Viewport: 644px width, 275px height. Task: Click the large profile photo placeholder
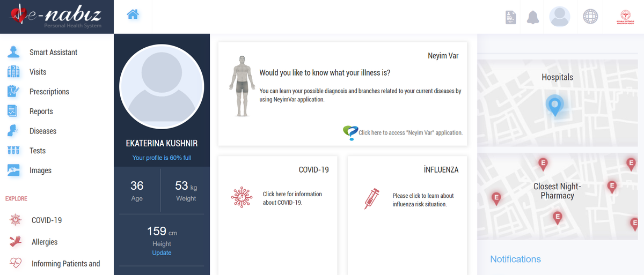pyautogui.click(x=162, y=87)
